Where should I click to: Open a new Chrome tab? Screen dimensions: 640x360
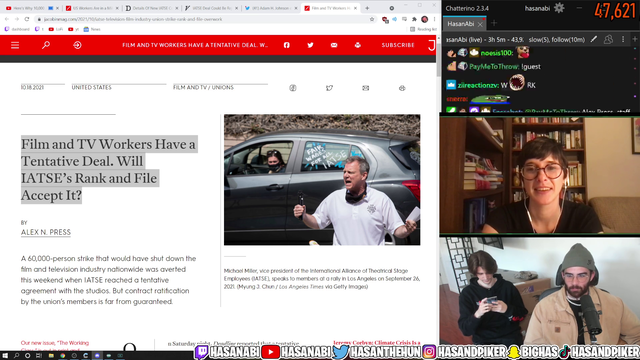click(x=367, y=8)
